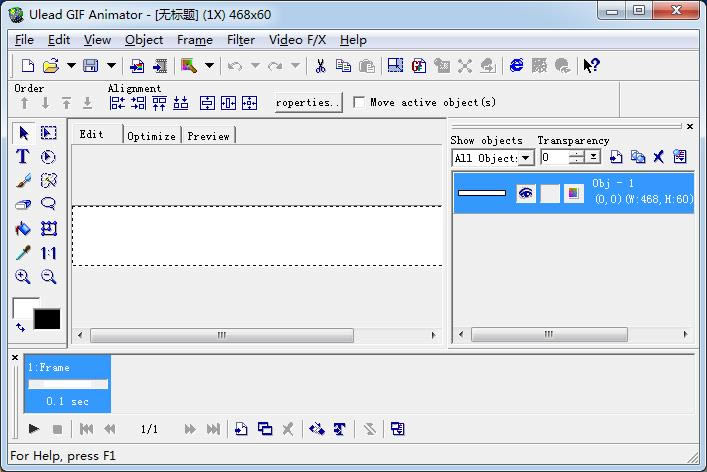Click the Align Left alignment icon
Screen dimensions: 707x472
pyautogui.click(x=117, y=103)
